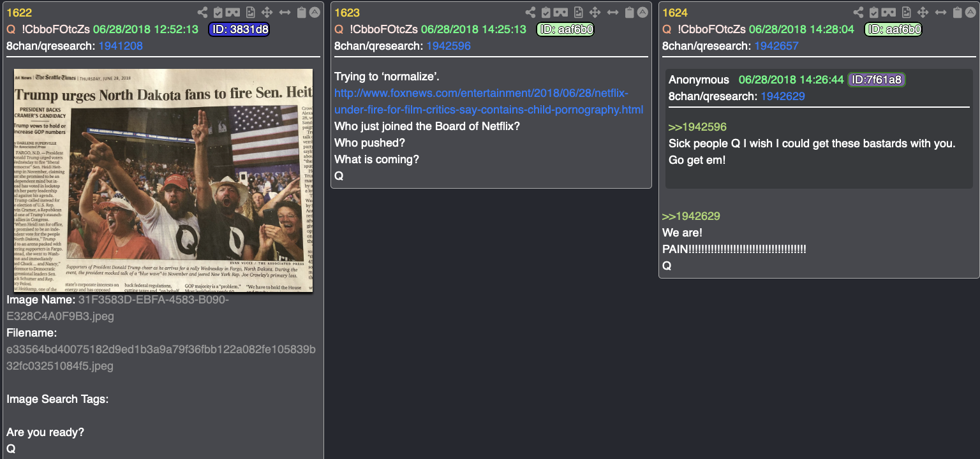Toggle ID aaf6b0 badge on post 1623

(x=565, y=29)
